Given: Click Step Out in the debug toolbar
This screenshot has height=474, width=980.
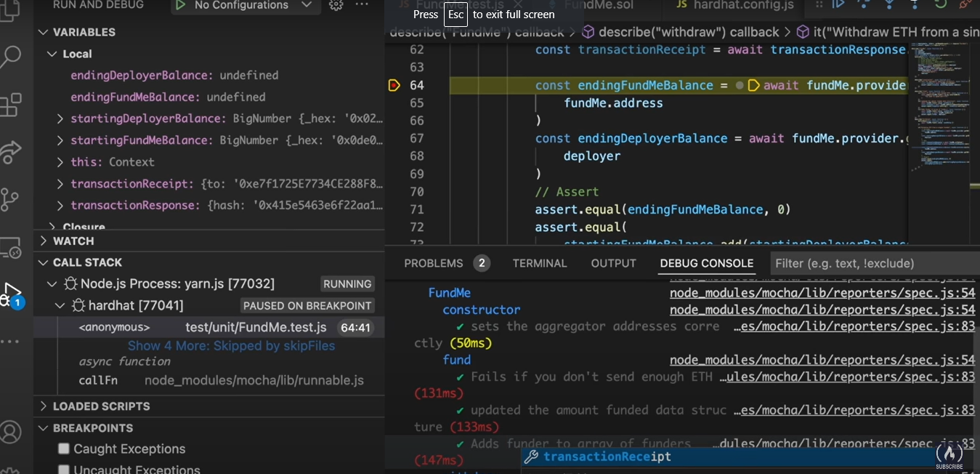Looking at the screenshot, I should pos(915,4).
